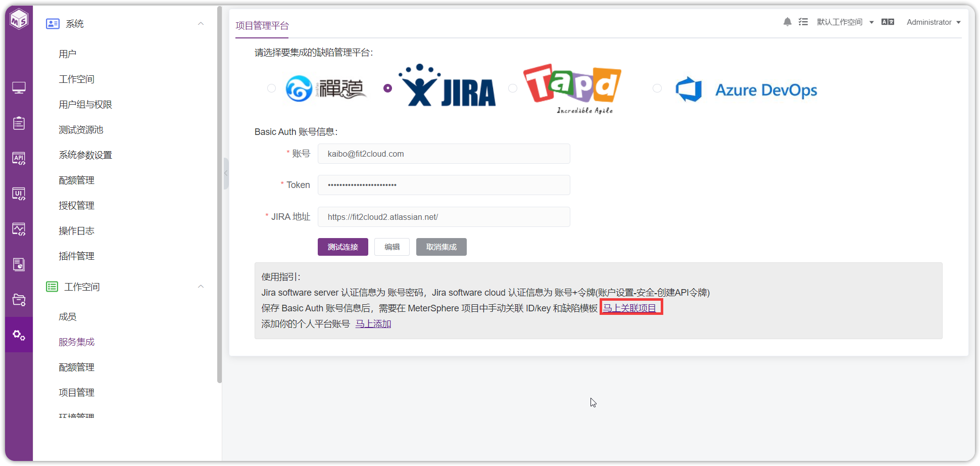
Task: Collapse the 工作空间 menu section
Action: [x=201, y=287]
